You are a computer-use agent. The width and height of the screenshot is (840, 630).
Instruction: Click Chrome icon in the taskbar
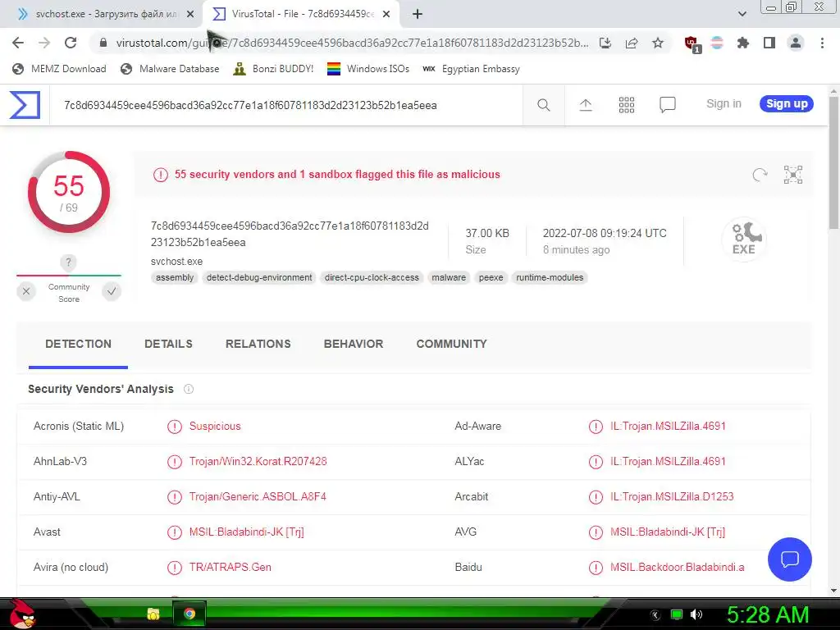[189, 614]
